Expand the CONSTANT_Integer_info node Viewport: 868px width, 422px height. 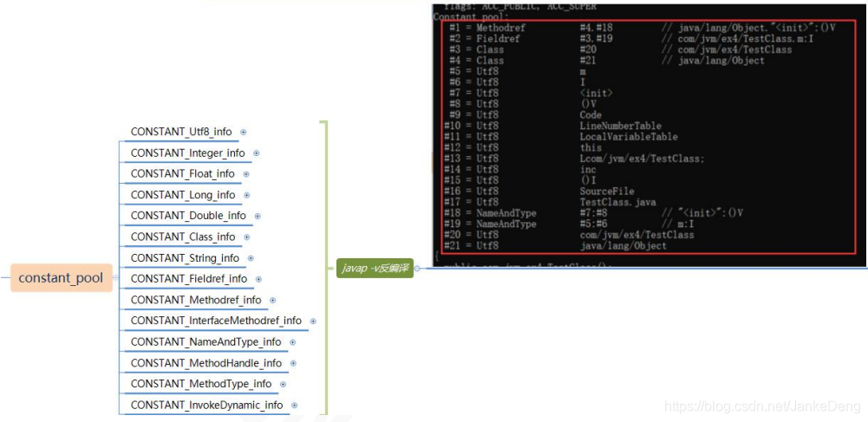(x=257, y=153)
